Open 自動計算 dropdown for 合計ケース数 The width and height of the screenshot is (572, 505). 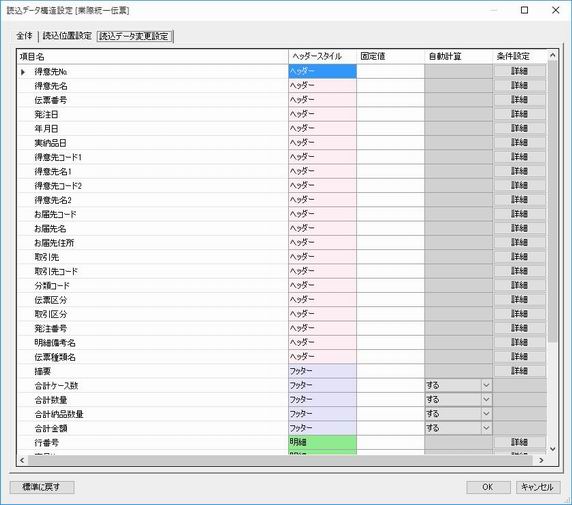coord(486,385)
